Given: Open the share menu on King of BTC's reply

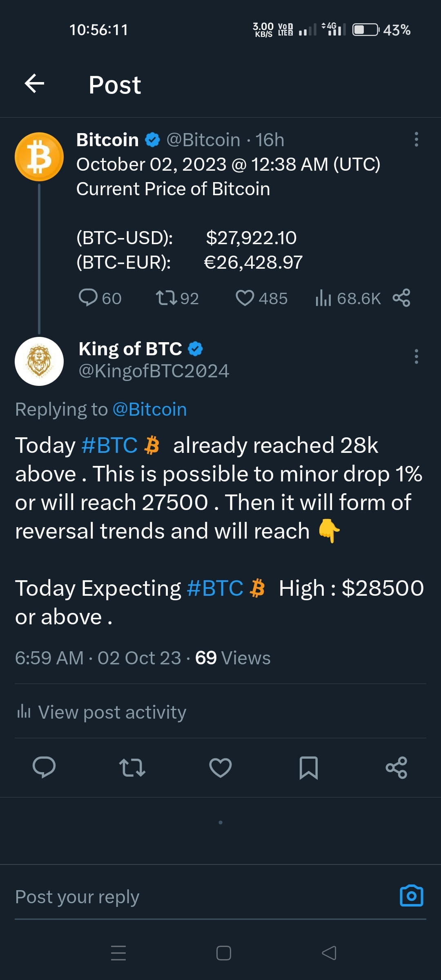Looking at the screenshot, I should click(x=396, y=768).
